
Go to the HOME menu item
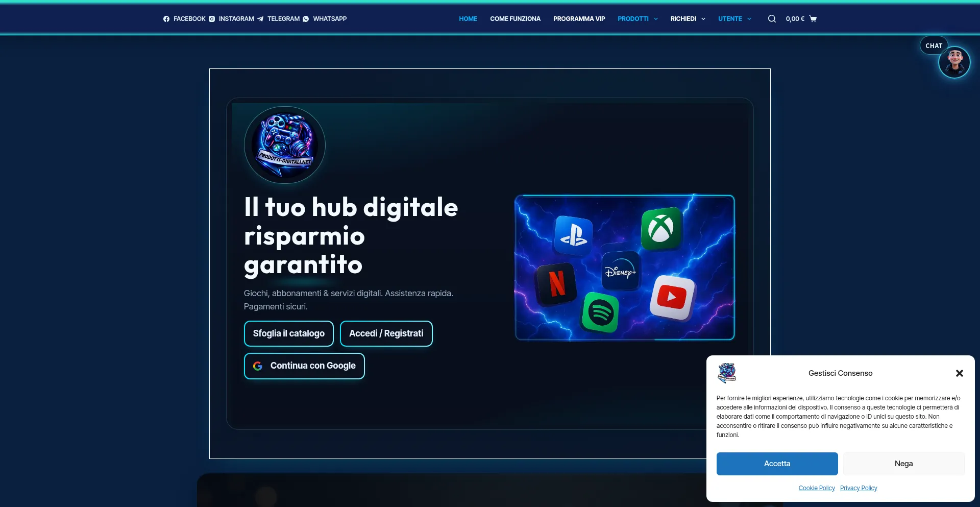[468, 19]
